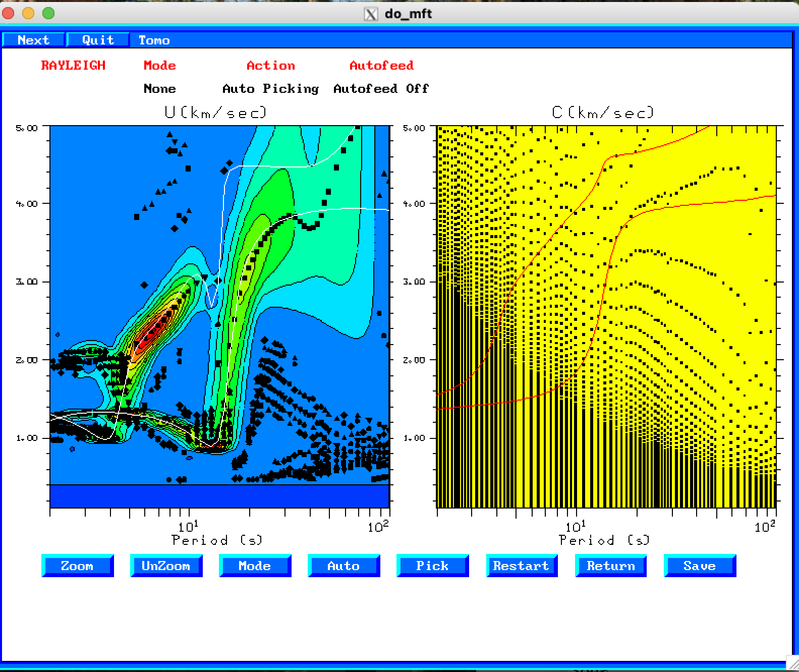The height and width of the screenshot is (672, 799).
Task: Click the Save button
Action: [700, 566]
